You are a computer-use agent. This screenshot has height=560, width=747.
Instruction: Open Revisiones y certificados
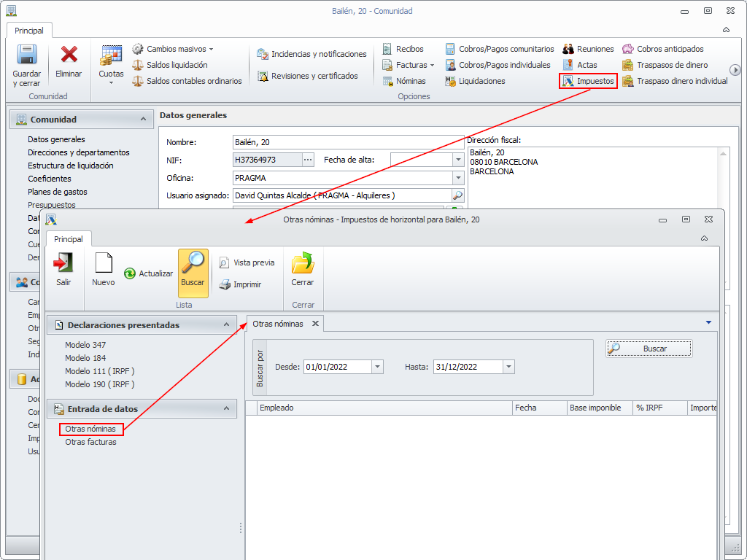pyautogui.click(x=307, y=76)
